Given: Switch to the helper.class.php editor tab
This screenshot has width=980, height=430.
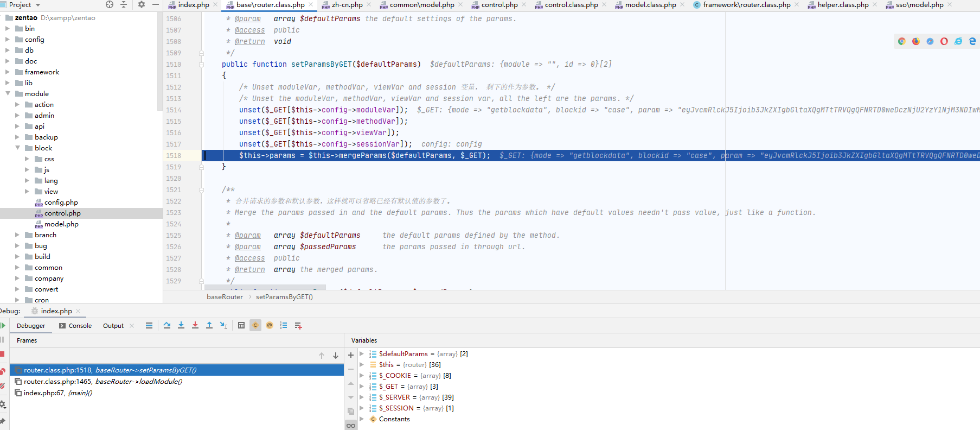Looking at the screenshot, I should (843, 5).
